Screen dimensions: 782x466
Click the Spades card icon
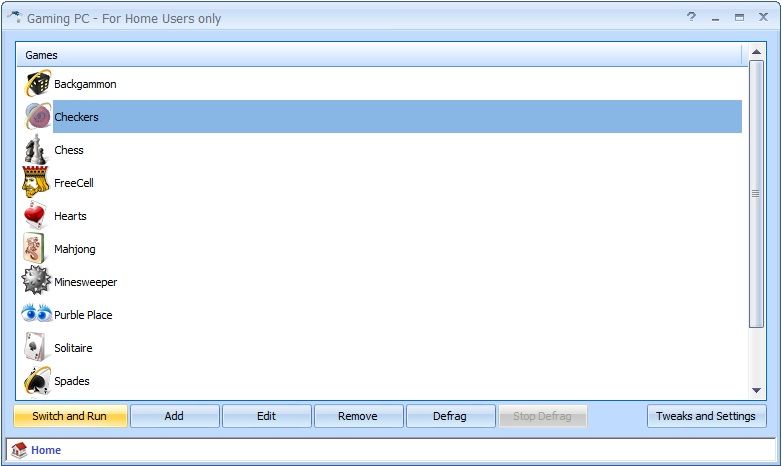[x=37, y=381]
